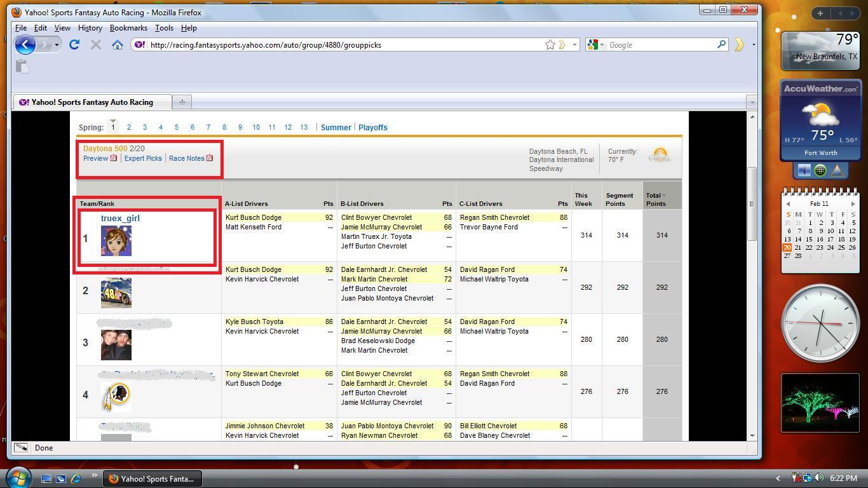Click the Firefox Back arrow button
Viewport: 868px width, 488px height.
(25, 44)
